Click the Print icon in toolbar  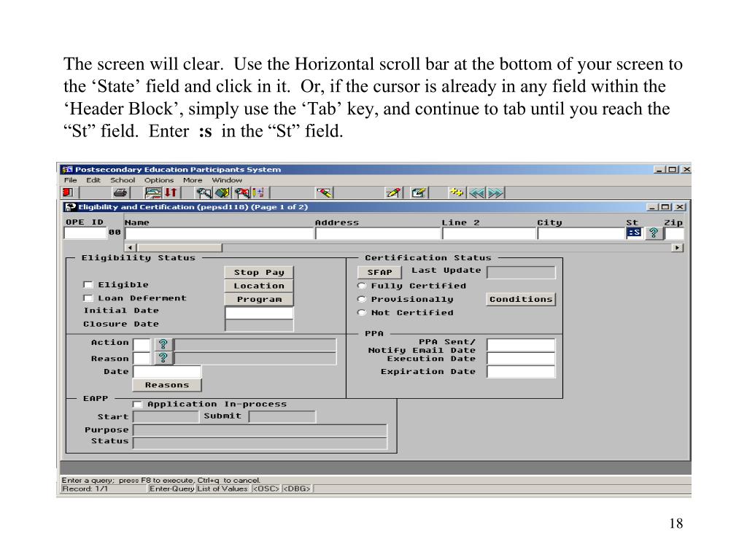pos(120,193)
